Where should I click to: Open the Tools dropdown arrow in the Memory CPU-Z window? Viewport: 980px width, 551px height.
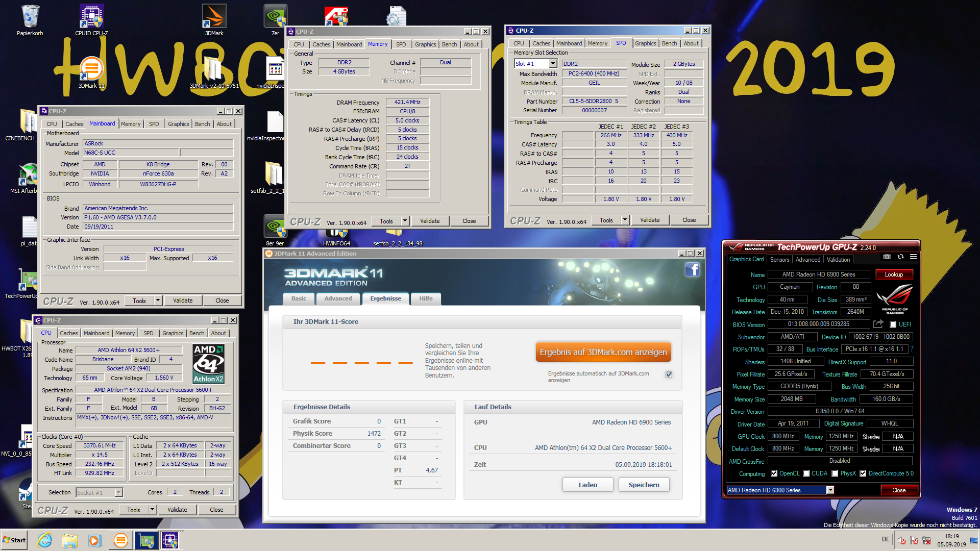(x=405, y=221)
